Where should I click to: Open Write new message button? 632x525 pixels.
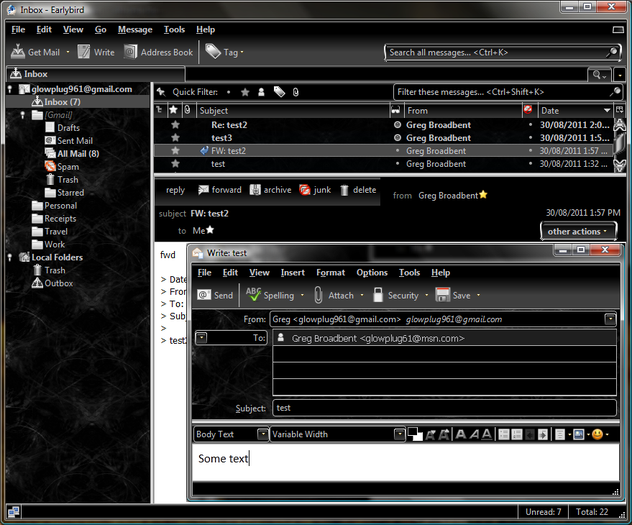[96, 52]
